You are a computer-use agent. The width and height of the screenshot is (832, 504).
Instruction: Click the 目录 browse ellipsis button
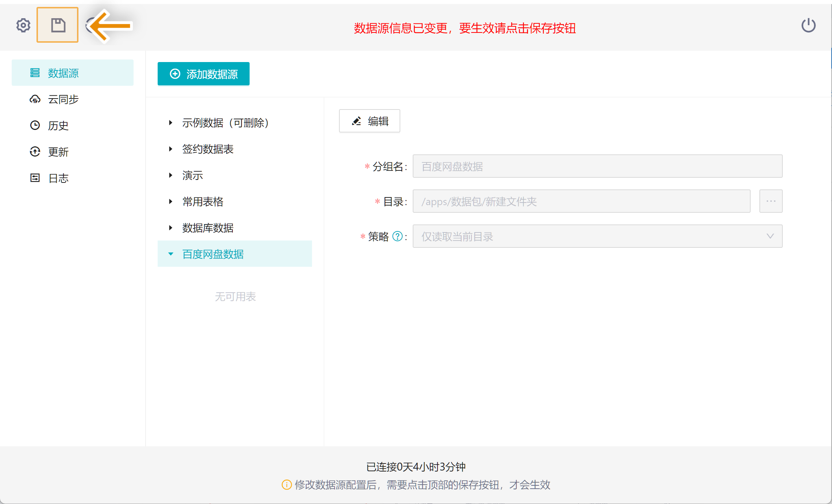pos(771,201)
